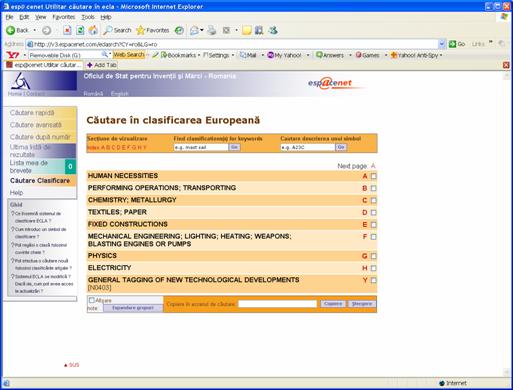
Task: Click the keywords input field e.g. mast sail
Action: click(x=201, y=147)
